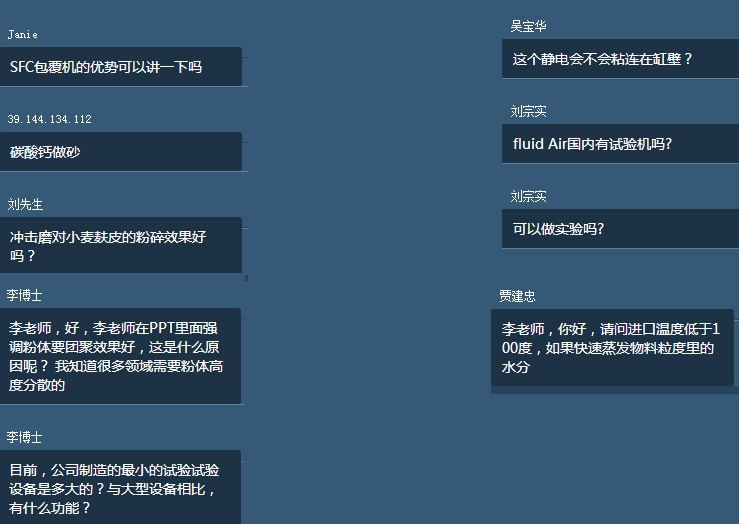Click the Janie username label
The height and width of the screenshot is (524, 739).
pyautogui.click(x=22, y=34)
